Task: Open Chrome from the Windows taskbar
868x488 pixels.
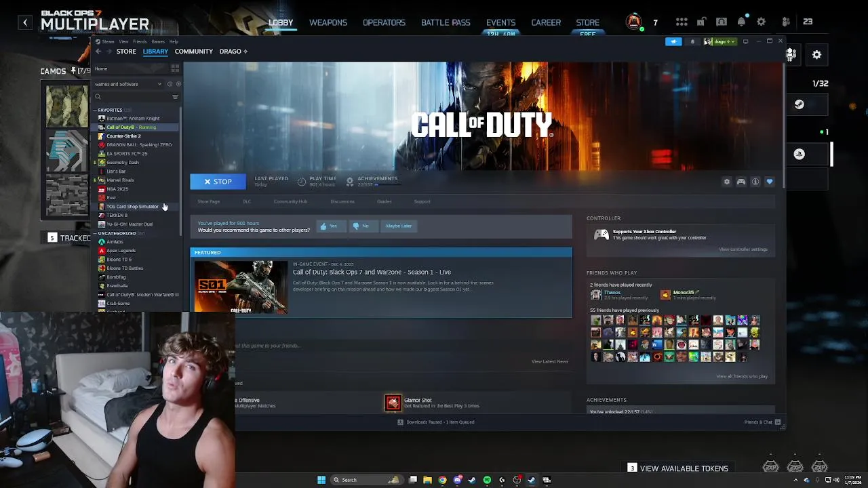Action: tap(442, 480)
